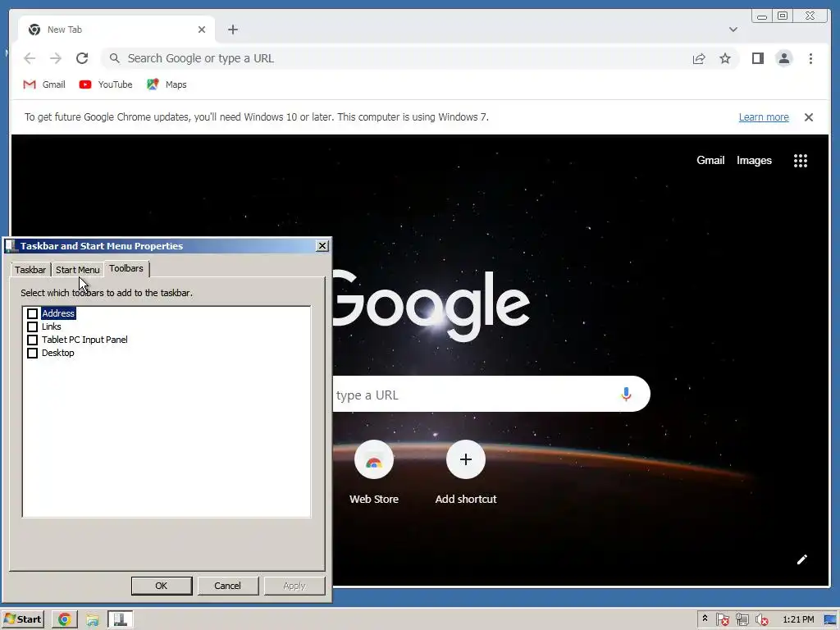The height and width of the screenshot is (630, 840).
Task: Open Action Center flag icon
Action: point(722,620)
